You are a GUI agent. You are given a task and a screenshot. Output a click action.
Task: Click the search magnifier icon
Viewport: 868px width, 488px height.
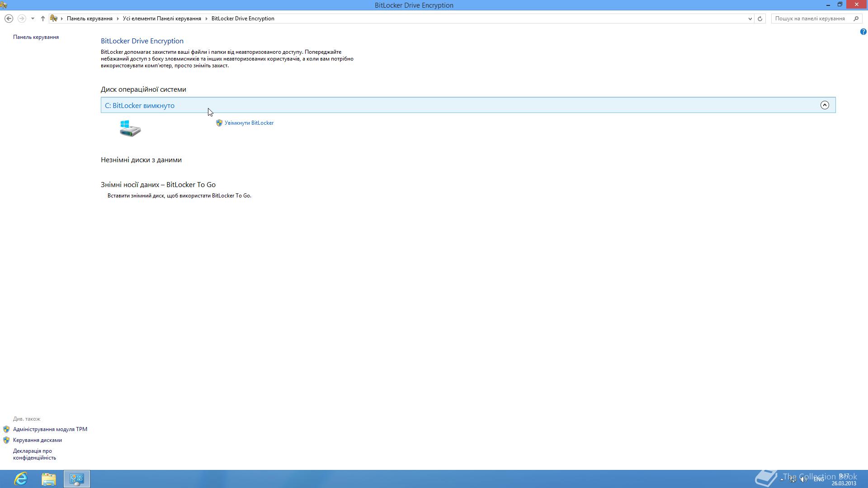[856, 19]
